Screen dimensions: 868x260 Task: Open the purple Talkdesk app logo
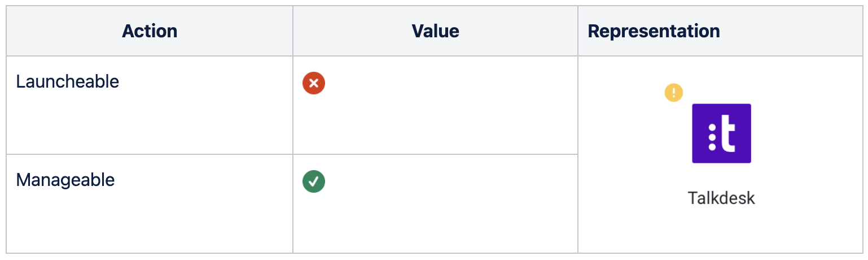tap(721, 133)
